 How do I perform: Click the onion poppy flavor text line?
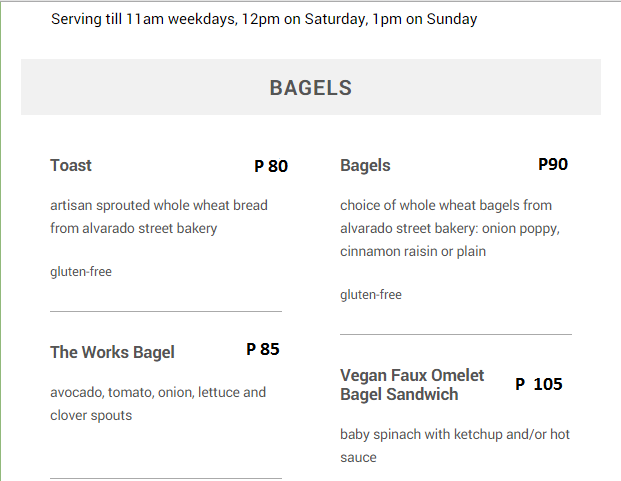pos(450,229)
